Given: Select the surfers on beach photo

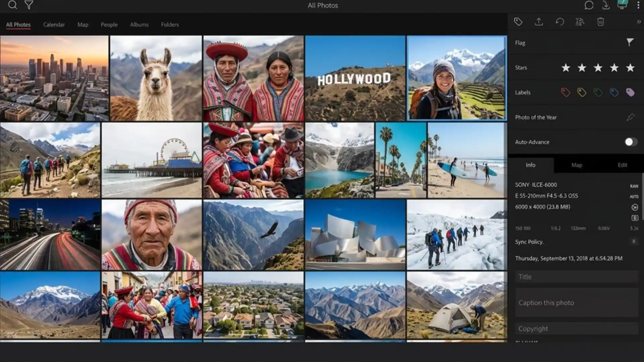Looking at the screenshot, I should click(467, 160).
